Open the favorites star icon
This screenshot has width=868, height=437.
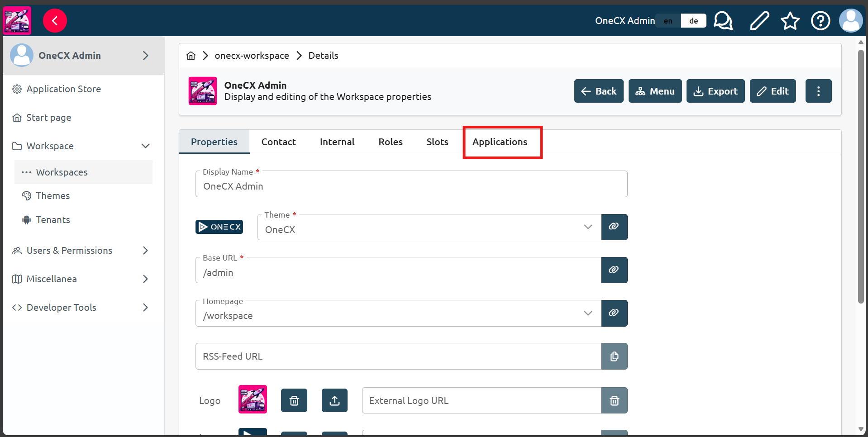click(790, 20)
